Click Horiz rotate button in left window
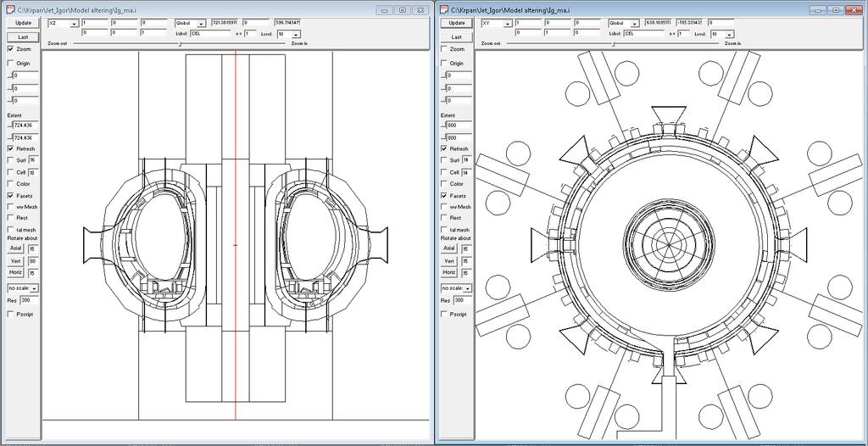This screenshot has height=446, width=868. point(15,272)
